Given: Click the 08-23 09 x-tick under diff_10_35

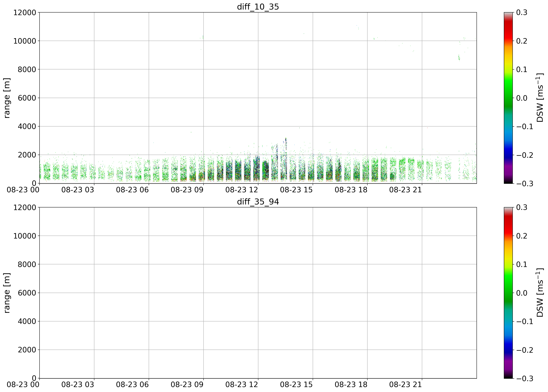Looking at the screenshot, I should 187,190.
